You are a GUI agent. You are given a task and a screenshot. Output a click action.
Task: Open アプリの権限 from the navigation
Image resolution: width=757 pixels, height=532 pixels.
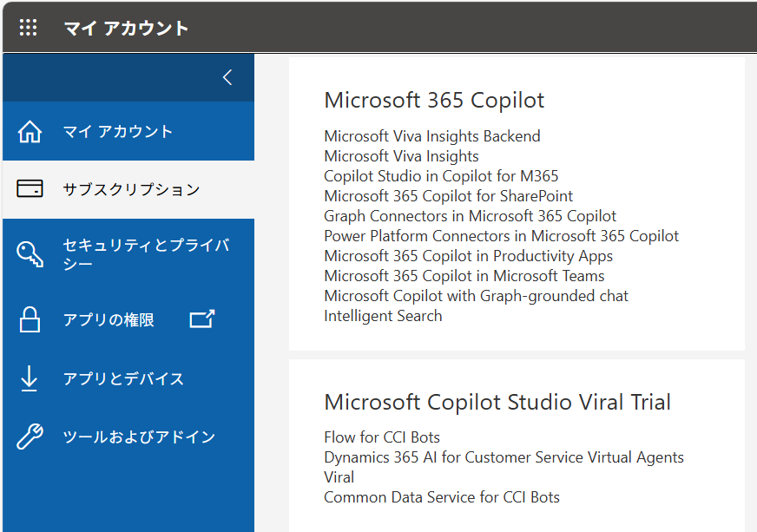coord(128,319)
